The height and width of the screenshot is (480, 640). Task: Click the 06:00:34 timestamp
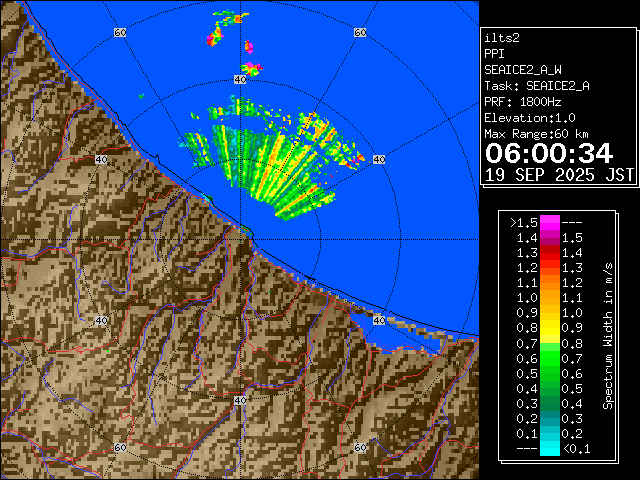tap(547, 152)
